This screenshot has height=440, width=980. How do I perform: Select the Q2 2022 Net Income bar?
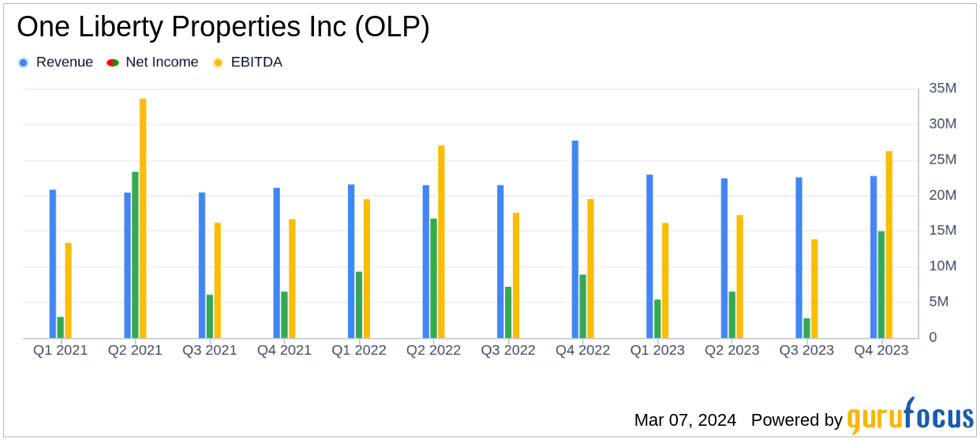tap(433, 278)
